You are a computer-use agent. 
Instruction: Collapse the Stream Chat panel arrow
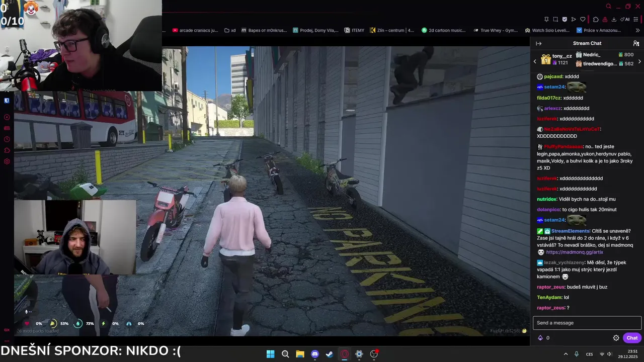pos(538,43)
